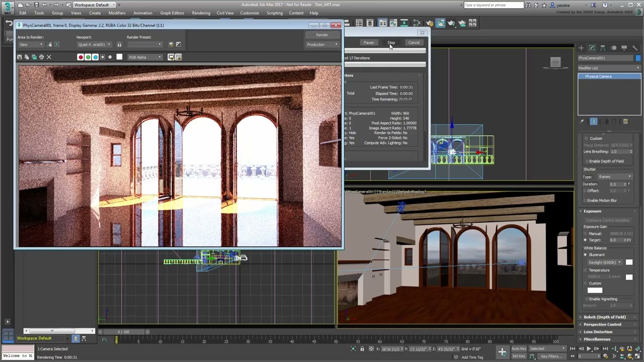This screenshot has height=362, width=644.
Task: Open Shutter Type frames dropdown
Action: click(x=614, y=177)
